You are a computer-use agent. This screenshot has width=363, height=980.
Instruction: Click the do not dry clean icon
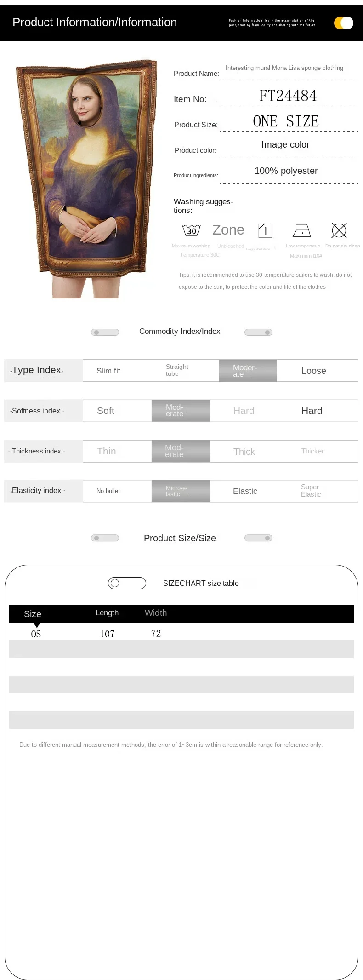pos(339,230)
